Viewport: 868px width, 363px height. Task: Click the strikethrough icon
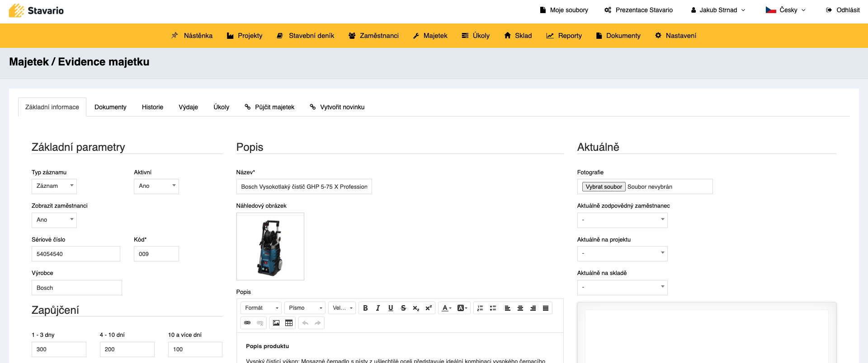click(403, 308)
